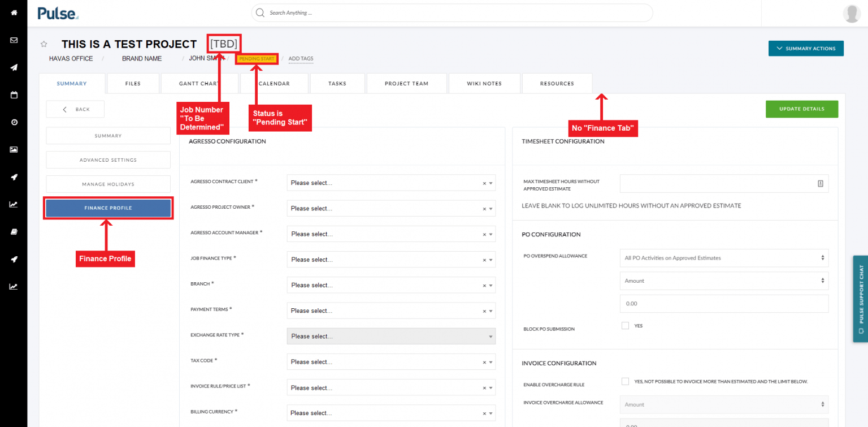868x427 pixels.
Task: Toggle the star favorite beside the project title
Action: pos(44,44)
